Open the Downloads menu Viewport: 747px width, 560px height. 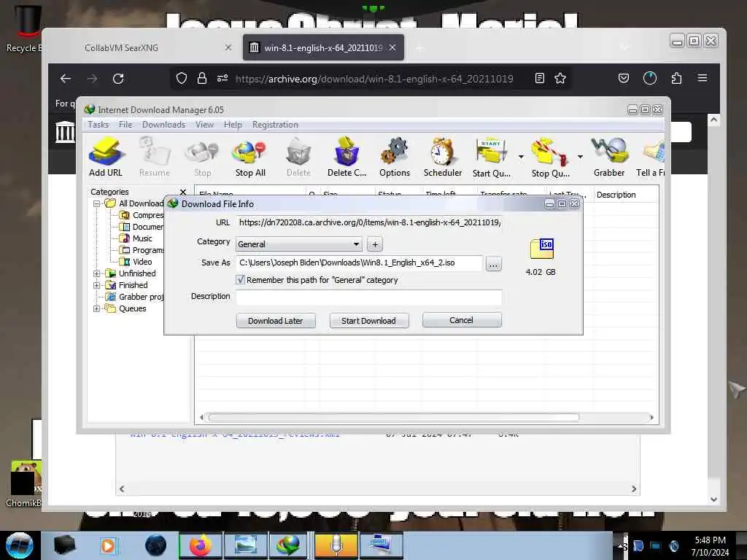tap(163, 125)
